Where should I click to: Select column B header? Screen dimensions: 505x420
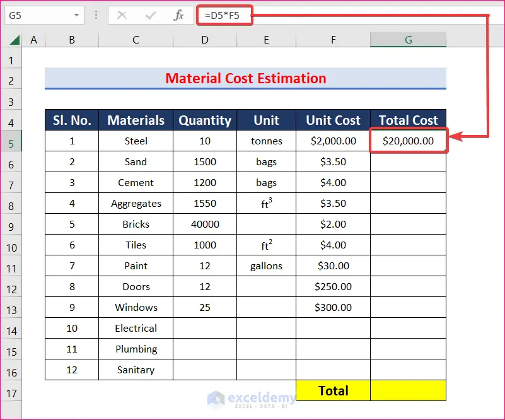coord(72,40)
